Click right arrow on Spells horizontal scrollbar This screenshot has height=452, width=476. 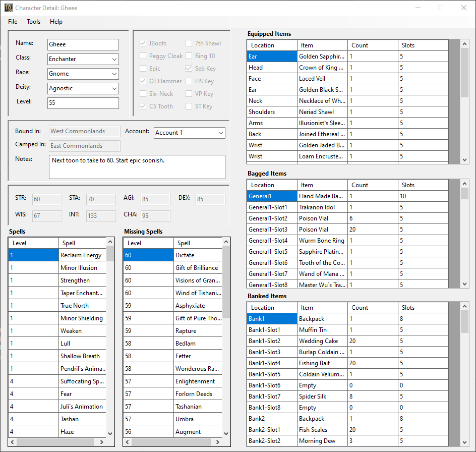102,442
